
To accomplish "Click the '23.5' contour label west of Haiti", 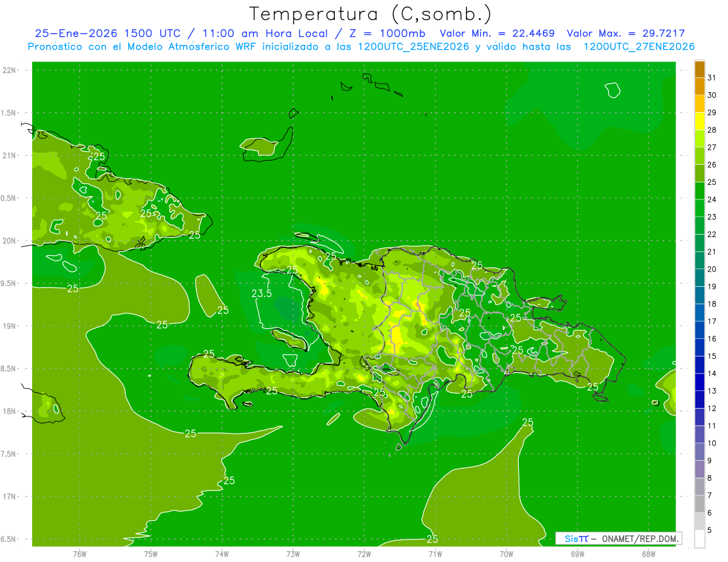I will 261,293.
